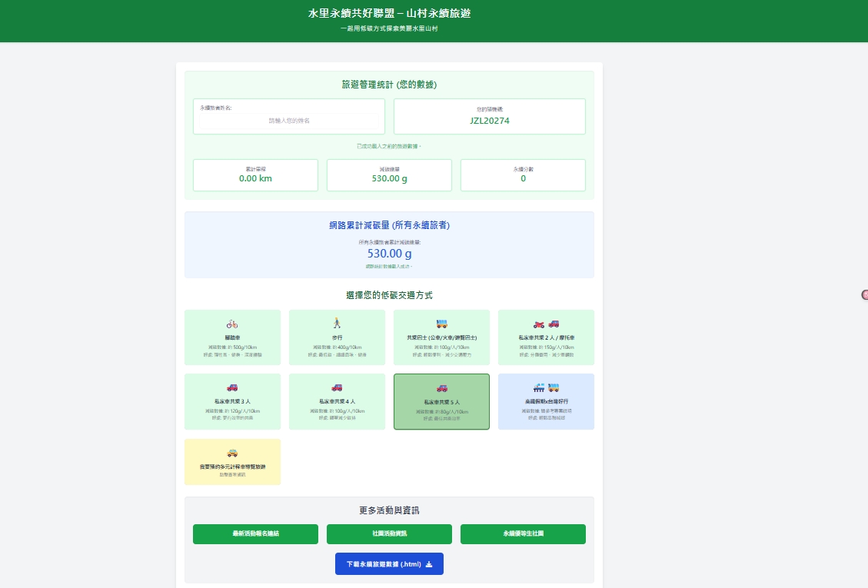
Task: Click the blue network total 530.00 g value
Action: [x=389, y=254]
